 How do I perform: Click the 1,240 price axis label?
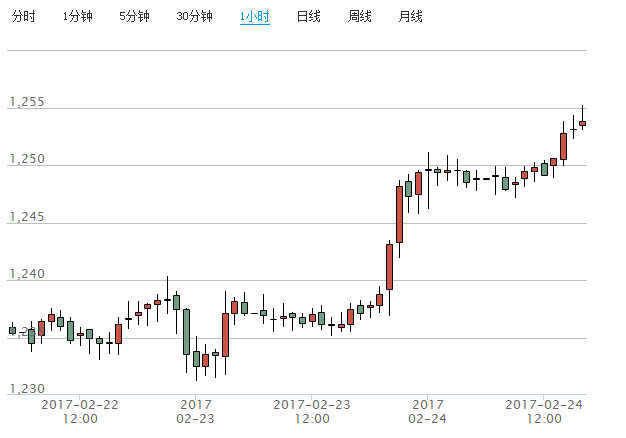[27, 274]
